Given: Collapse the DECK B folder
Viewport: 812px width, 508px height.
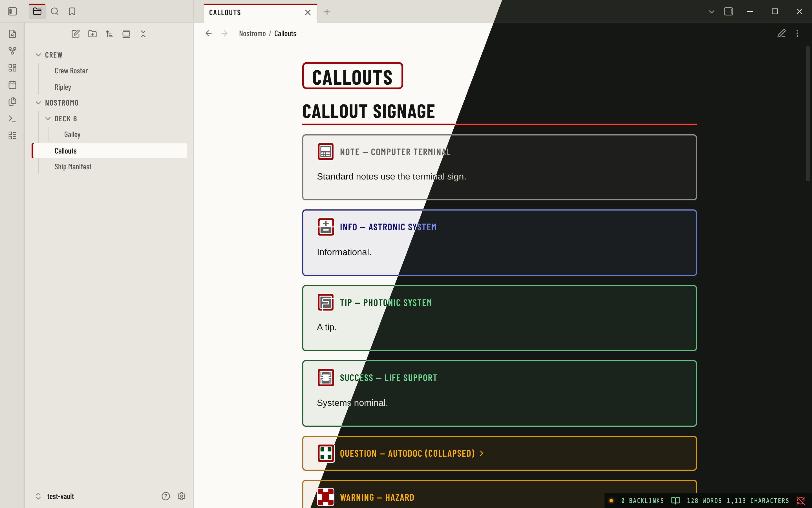Looking at the screenshot, I should click(114, 119).
